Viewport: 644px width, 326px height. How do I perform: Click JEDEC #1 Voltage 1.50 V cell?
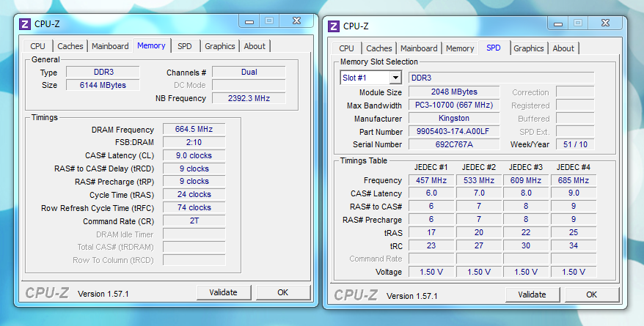click(x=431, y=272)
